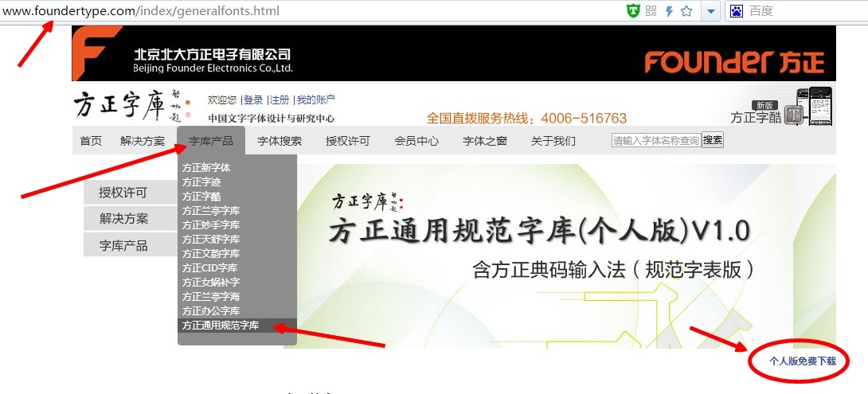Click the hotline number 4006-516763 text
The width and height of the screenshot is (868, 394).
pyautogui.click(x=584, y=118)
